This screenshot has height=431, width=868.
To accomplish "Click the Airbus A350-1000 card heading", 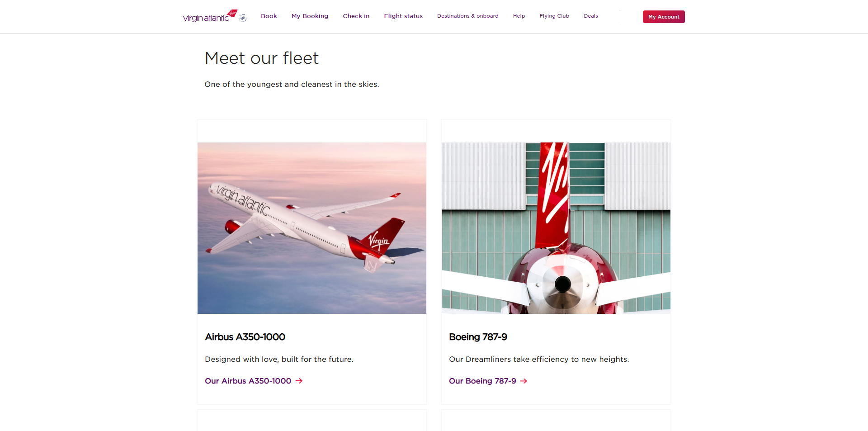I will coord(245,337).
